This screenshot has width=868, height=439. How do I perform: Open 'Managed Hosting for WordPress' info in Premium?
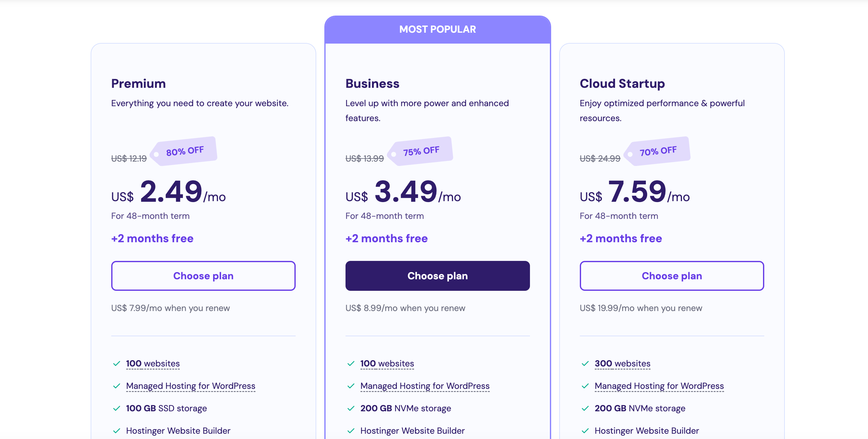(x=190, y=386)
